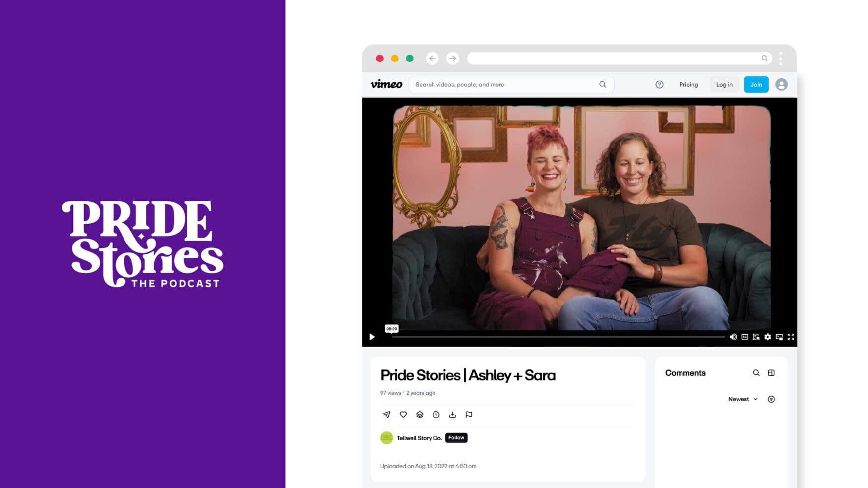The height and width of the screenshot is (488, 868).
Task: Report video using the flag icon
Action: pos(469,415)
